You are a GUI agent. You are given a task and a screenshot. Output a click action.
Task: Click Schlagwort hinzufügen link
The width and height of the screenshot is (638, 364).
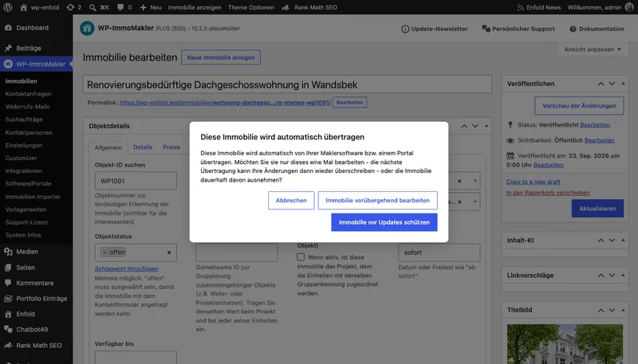[127, 268]
